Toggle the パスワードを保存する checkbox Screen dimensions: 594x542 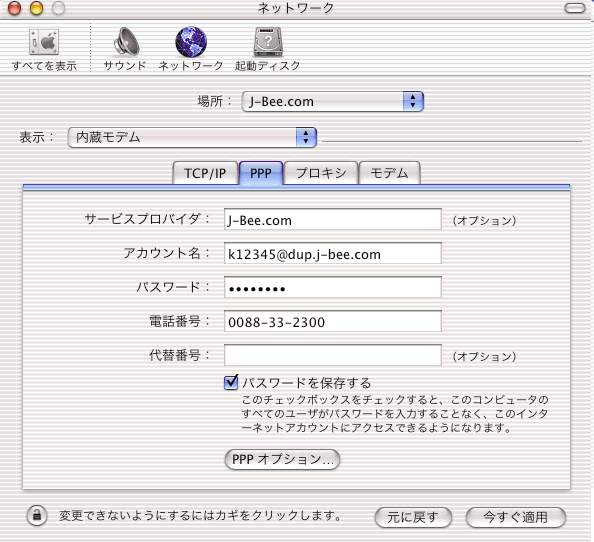(231, 383)
